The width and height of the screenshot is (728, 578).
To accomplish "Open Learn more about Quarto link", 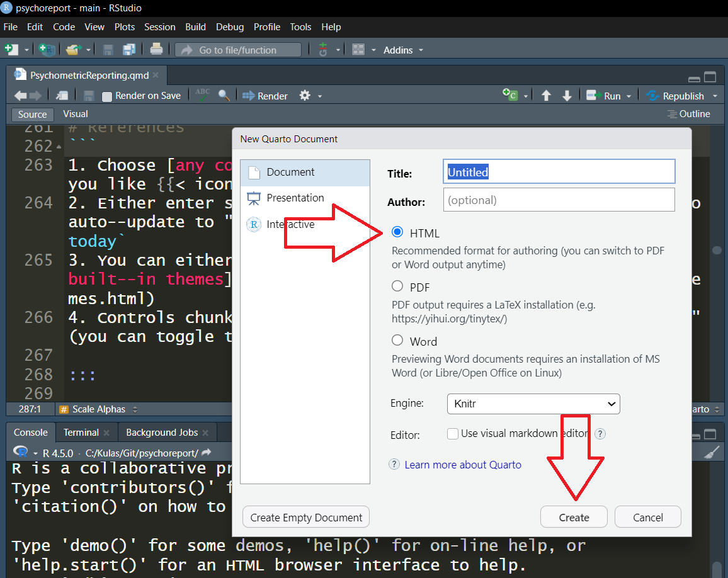I will tap(463, 465).
